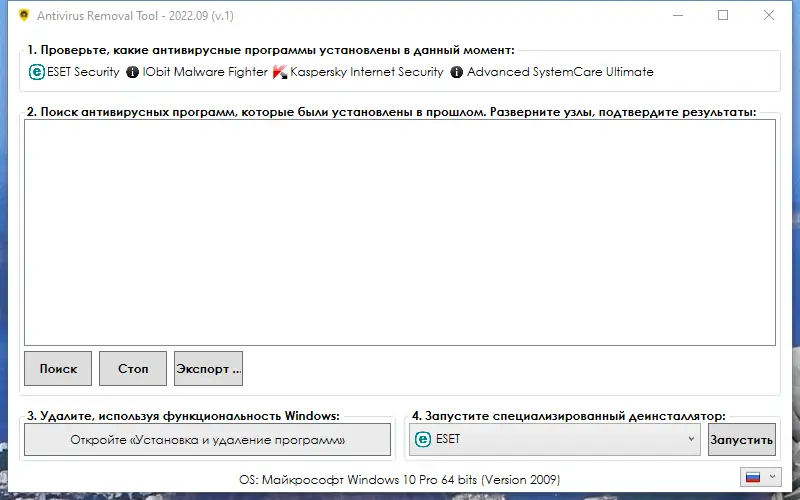Click the info icon beside IObit Malware Fighter
Image resolution: width=800 pixels, height=500 pixels.
[x=132, y=72]
